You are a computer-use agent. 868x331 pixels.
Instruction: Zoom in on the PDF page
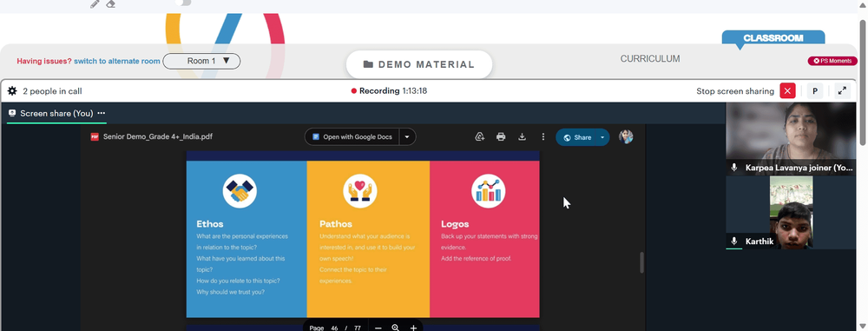click(x=413, y=328)
